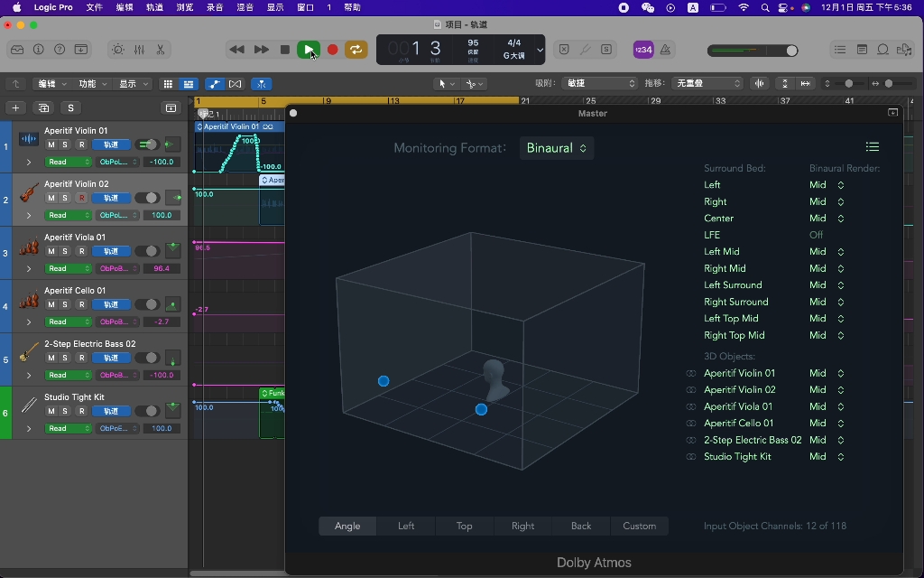Change binaural mode for Studio Tight Kit object

[827, 456]
